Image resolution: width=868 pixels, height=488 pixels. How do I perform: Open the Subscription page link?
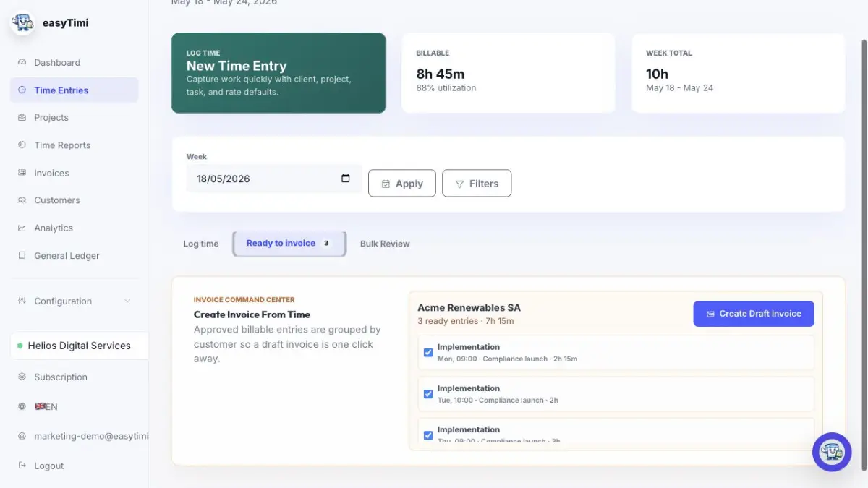pos(61,377)
